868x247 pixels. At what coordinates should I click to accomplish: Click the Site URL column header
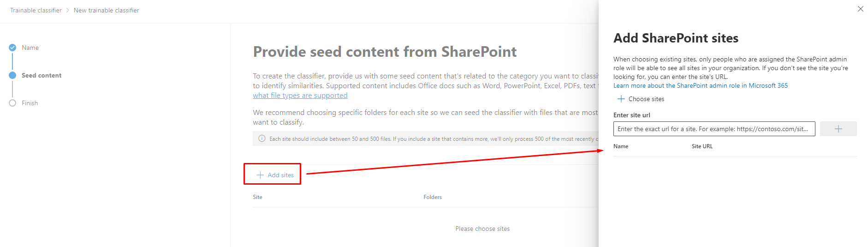tap(702, 146)
